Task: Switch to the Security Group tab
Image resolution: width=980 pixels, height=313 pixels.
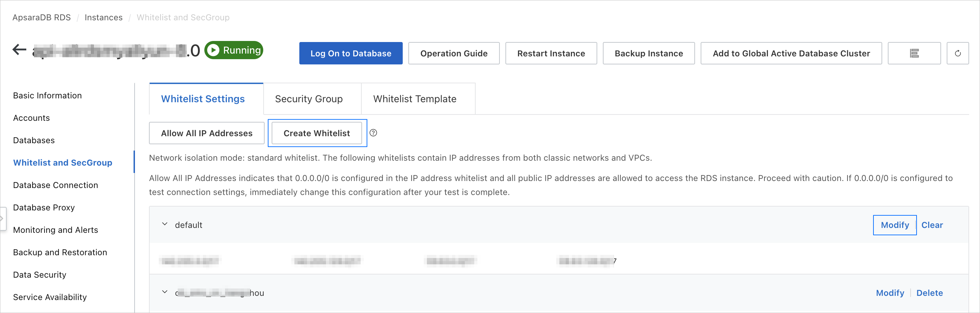Action: coord(308,99)
